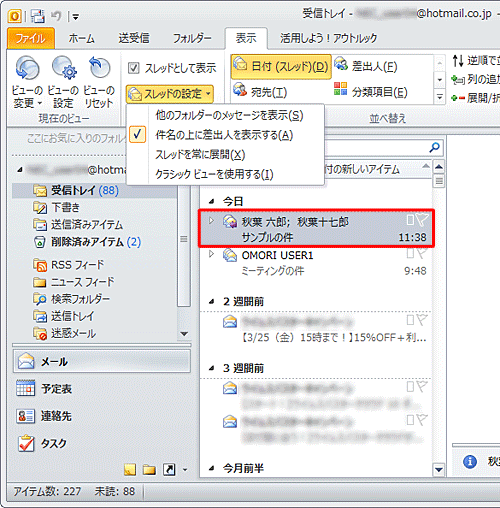Click Send/Receive All Folders quick access icon
500x508 pixels.
click(37, 16)
